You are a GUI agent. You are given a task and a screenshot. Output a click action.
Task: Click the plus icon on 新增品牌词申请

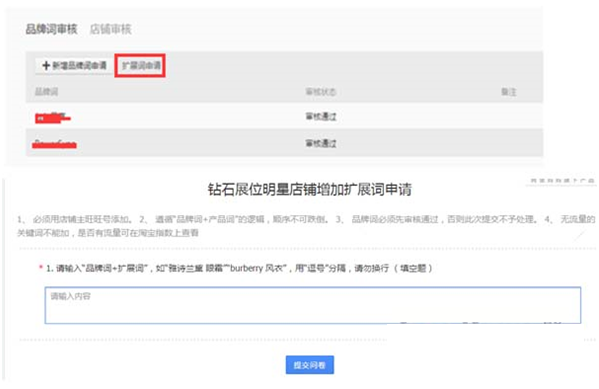pyautogui.click(x=46, y=66)
